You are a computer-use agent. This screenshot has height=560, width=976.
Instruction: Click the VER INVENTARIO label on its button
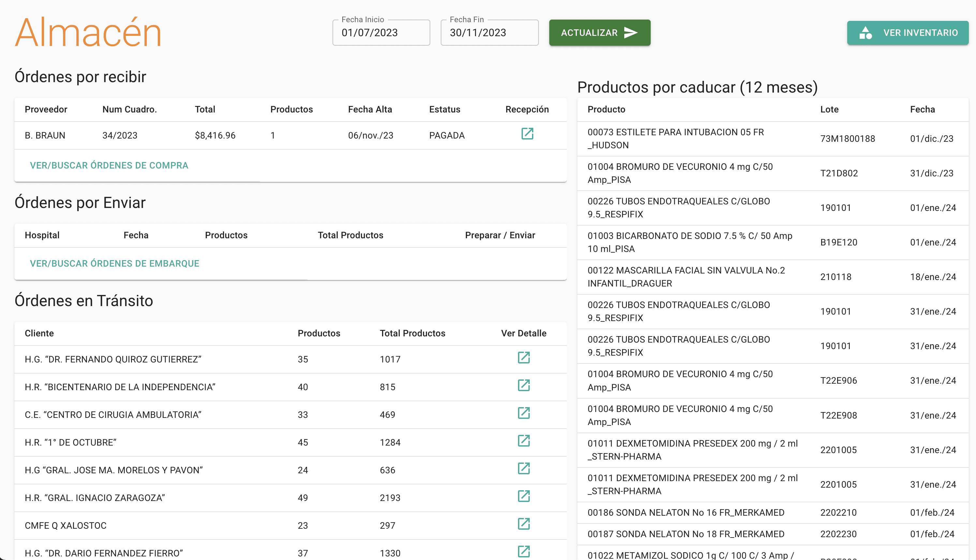coord(920,33)
